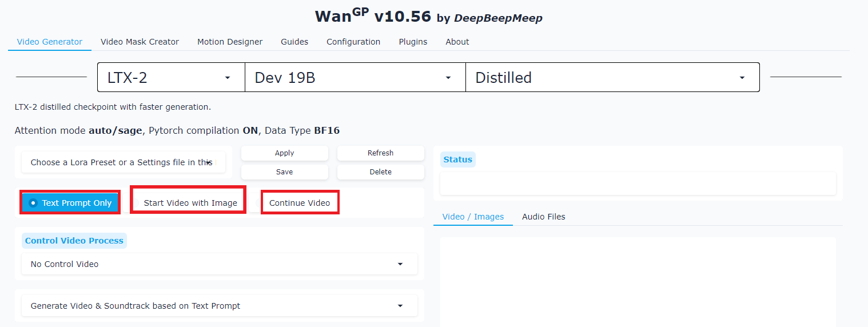Click the WanGP v10.56 title heading

(428, 16)
